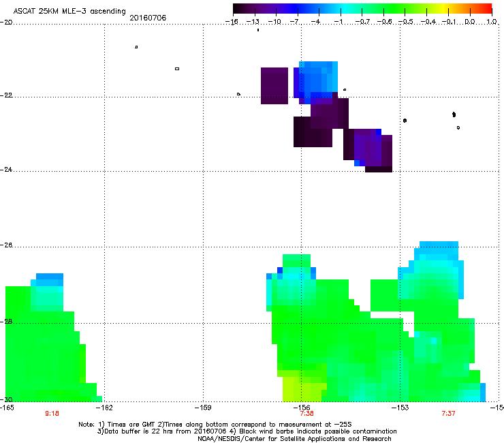Click the -10 color bar label
504x443 pixels.
[274, 22]
